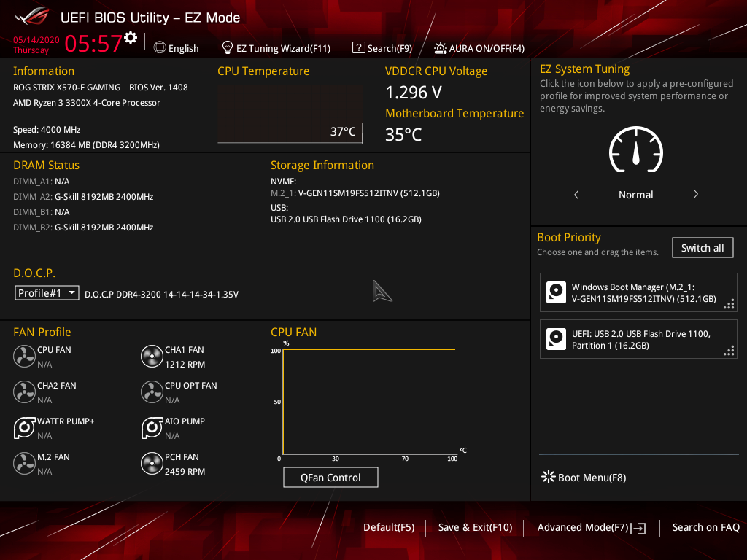Viewport: 747px width, 560px height.
Task: Click the EZ Tuning Wizard lightbulb icon
Action: pos(228,47)
